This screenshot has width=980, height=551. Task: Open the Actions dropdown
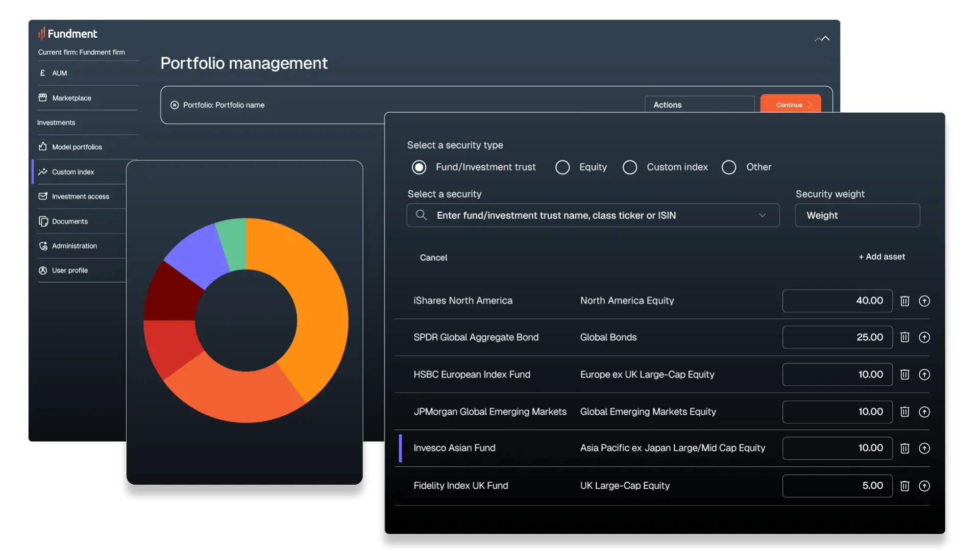[699, 104]
